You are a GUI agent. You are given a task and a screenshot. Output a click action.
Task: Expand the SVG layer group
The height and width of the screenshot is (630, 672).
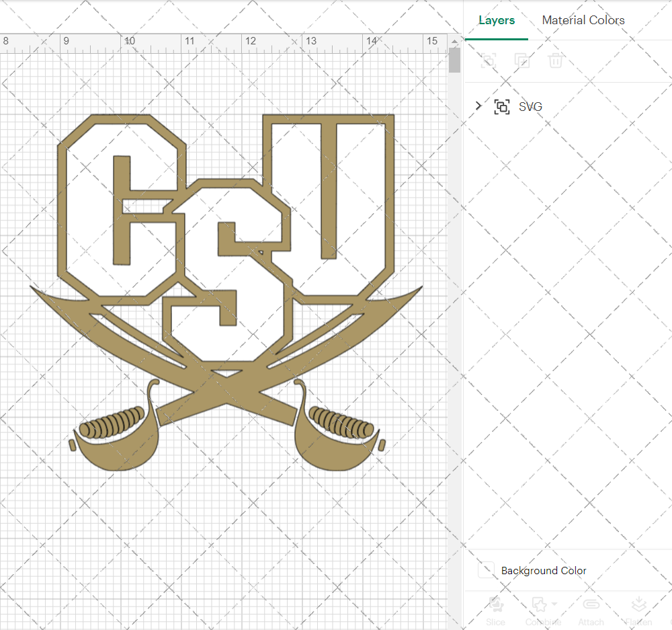478,106
